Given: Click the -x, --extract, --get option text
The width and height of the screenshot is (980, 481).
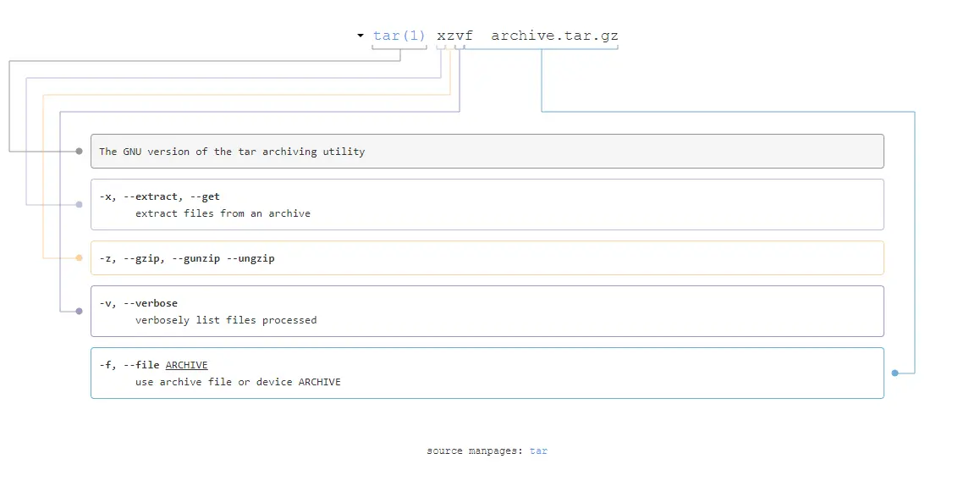Looking at the screenshot, I should click(x=159, y=196).
